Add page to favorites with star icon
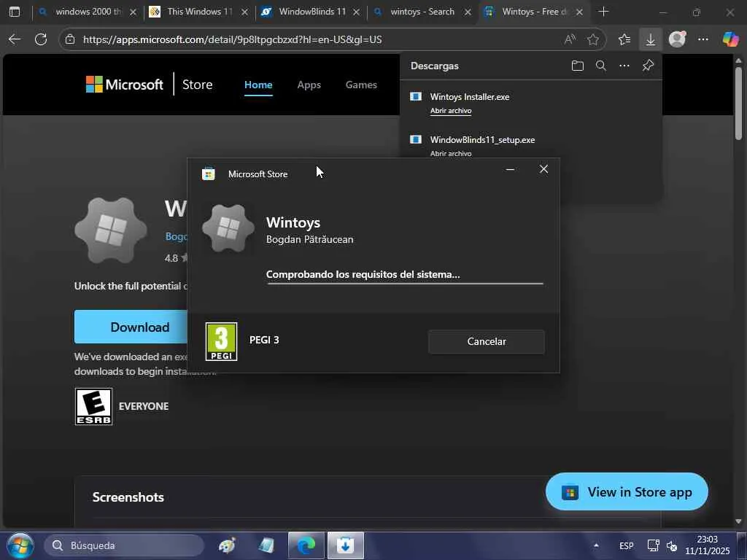The height and width of the screenshot is (560, 747). (592, 39)
